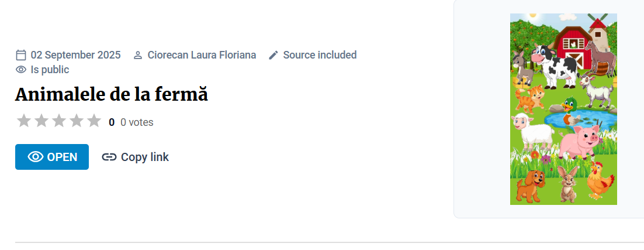644x250 pixels.
Task: Click the eye icon beside Is public
Action: tap(21, 70)
